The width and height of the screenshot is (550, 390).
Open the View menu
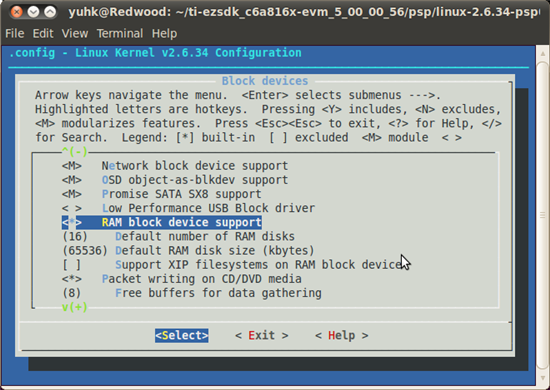tap(75, 34)
